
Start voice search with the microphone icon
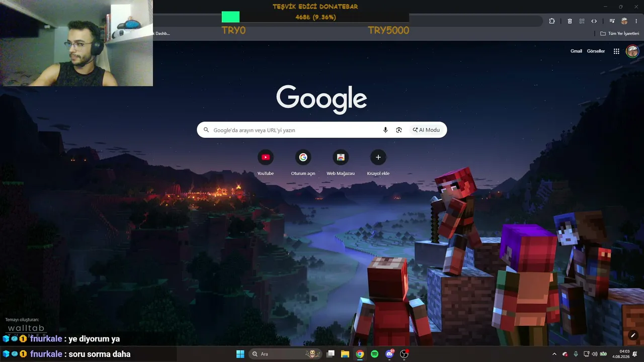pos(385,130)
